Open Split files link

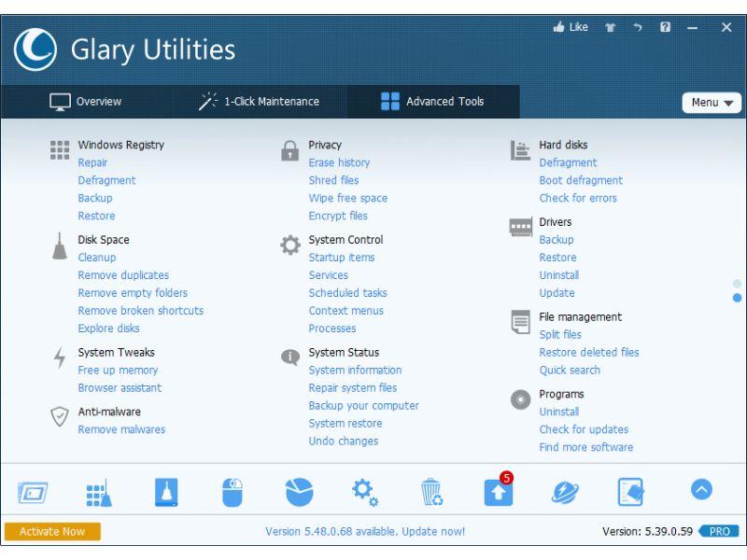pyautogui.click(x=560, y=335)
